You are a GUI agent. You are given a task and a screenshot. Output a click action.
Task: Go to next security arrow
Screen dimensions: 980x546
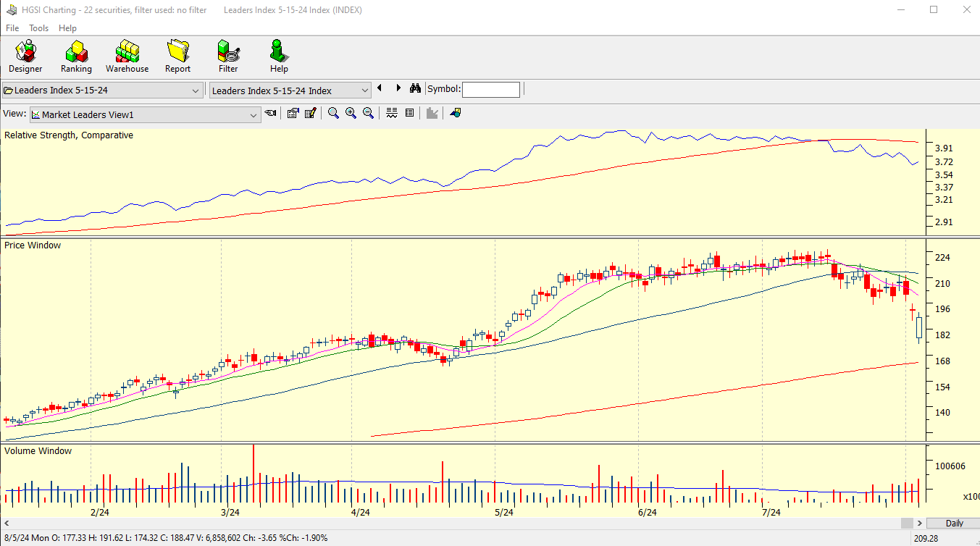click(398, 88)
